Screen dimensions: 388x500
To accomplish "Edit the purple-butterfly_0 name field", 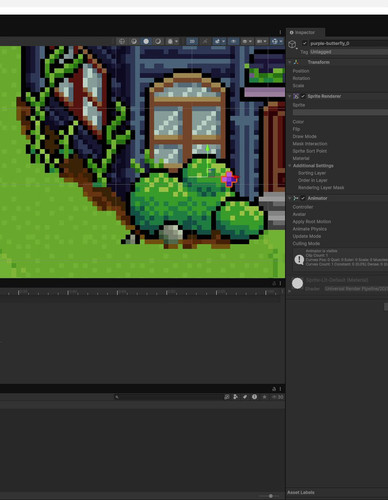I will coord(348,43).
